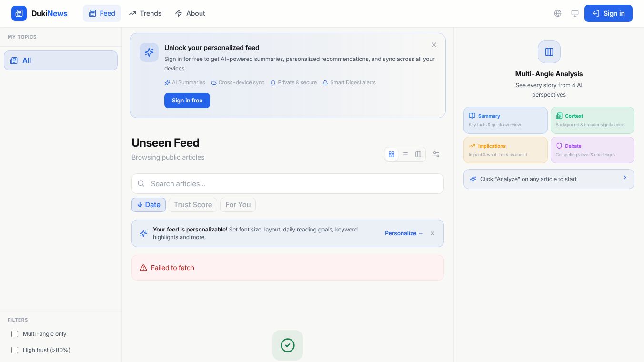Toggle the Date sort direction

pyautogui.click(x=149, y=205)
